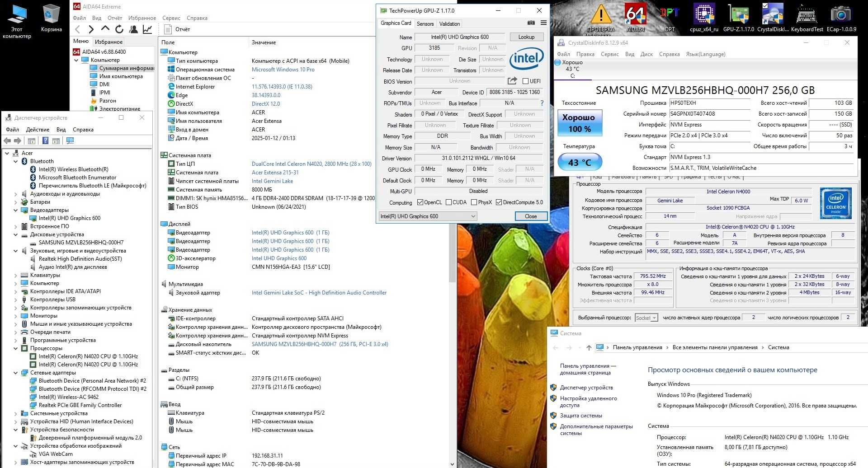Viewport: 868px width, 468px height.
Task: Open the KeyboardTest desktop shortcut
Action: (x=807, y=17)
